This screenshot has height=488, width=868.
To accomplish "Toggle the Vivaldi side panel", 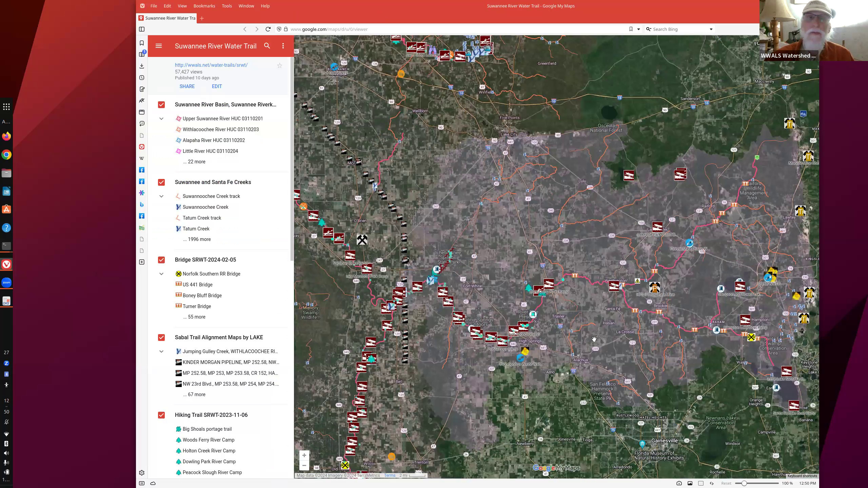I will tap(142, 29).
